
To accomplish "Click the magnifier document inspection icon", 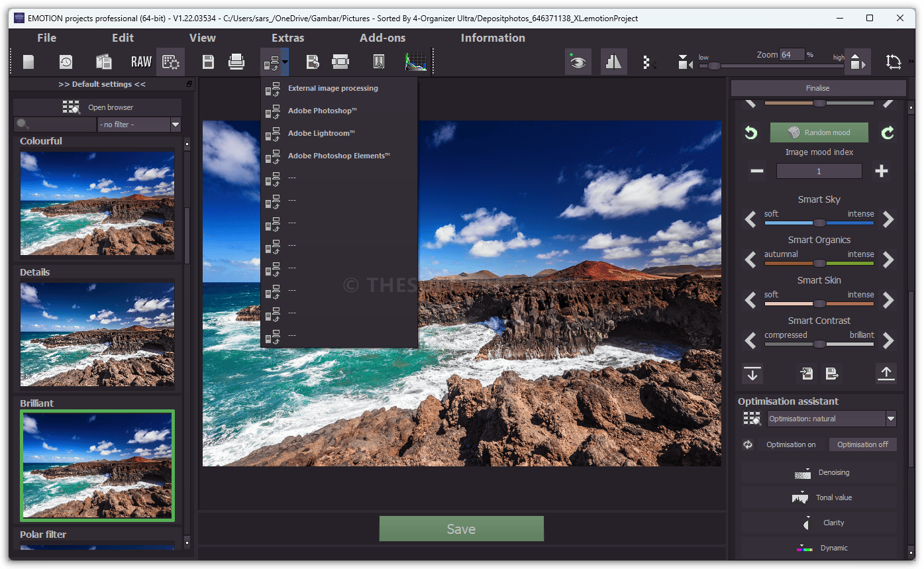I will pos(378,62).
